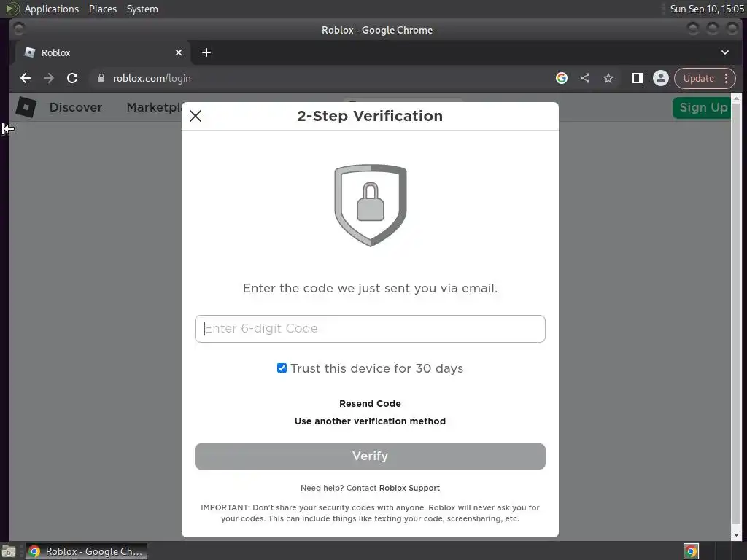Open the Places menu

pyautogui.click(x=102, y=9)
